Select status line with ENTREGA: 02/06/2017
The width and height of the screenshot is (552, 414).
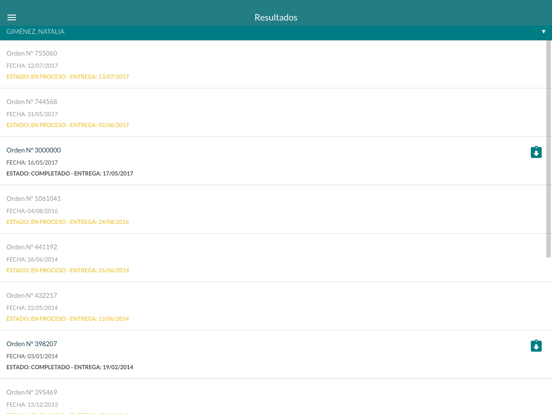pos(68,125)
